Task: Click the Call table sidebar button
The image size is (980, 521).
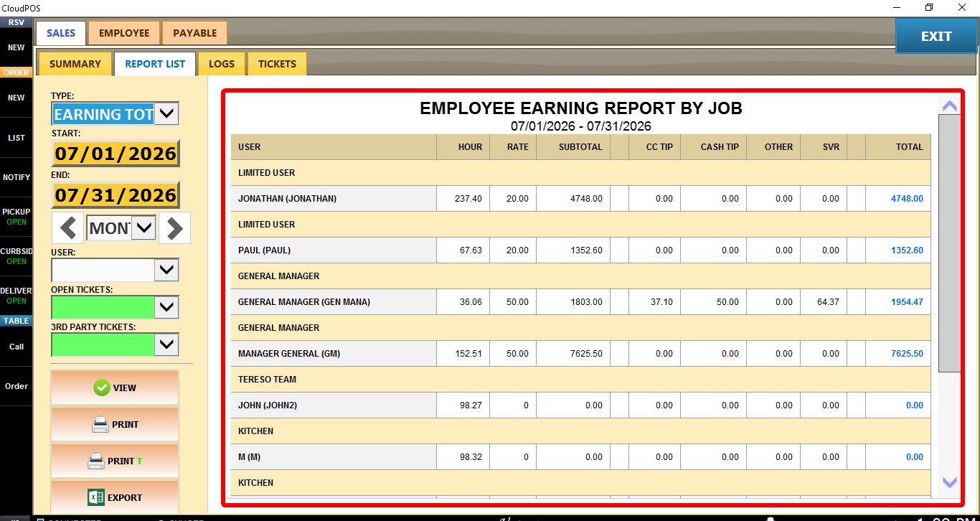Action: (16, 347)
